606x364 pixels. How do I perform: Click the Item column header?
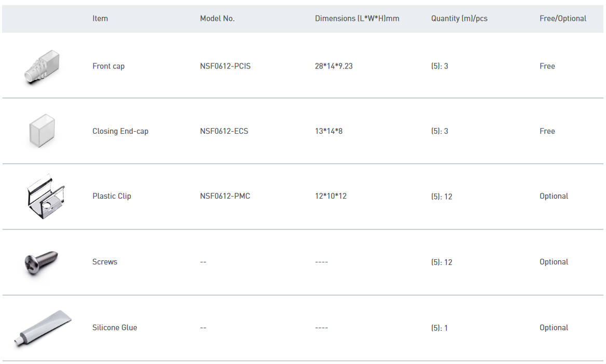[100, 19]
